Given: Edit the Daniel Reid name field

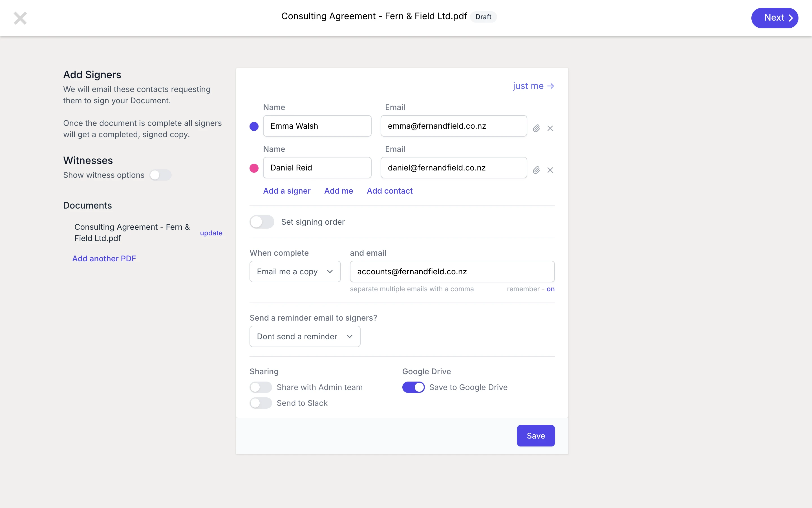Looking at the screenshot, I should pyautogui.click(x=317, y=168).
